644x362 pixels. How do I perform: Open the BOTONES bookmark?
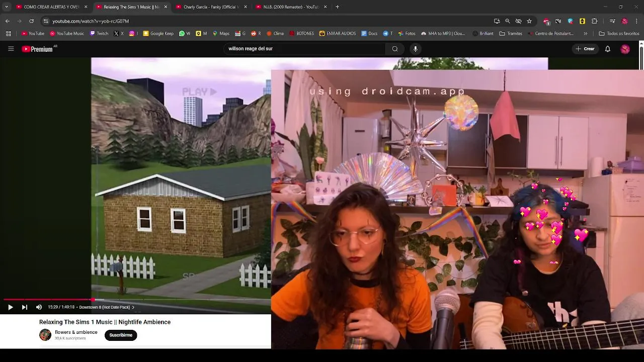coord(301,34)
